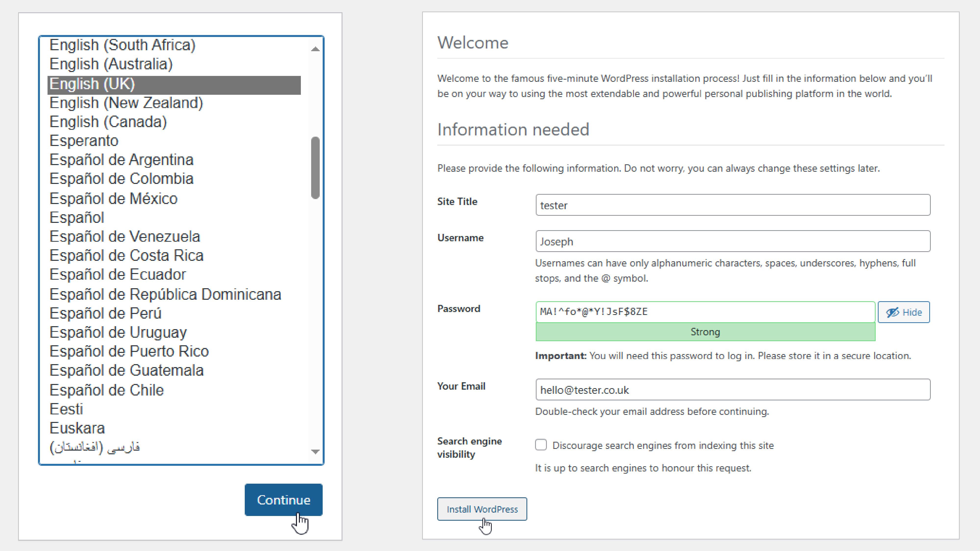Click the language list scroll down arrow
Screen dimensions: 980x551
pyautogui.click(x=315, y=451)
